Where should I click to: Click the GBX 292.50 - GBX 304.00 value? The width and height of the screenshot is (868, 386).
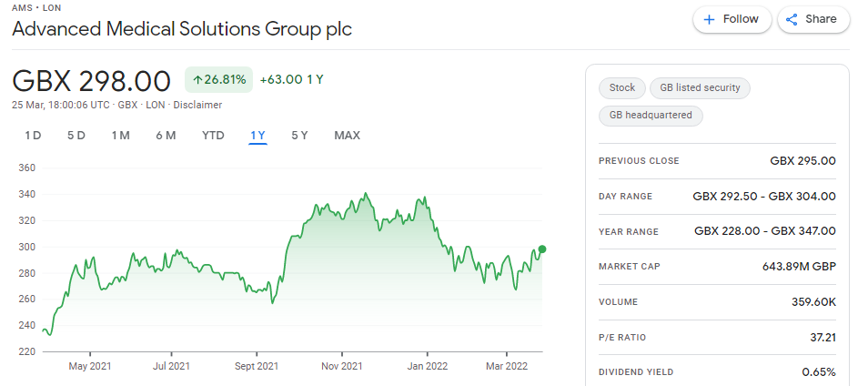(764, 196)
